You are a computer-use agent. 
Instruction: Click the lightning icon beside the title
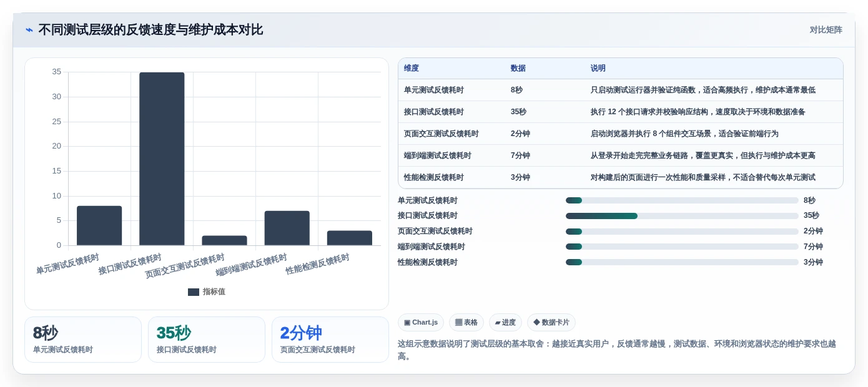[29, 30]
